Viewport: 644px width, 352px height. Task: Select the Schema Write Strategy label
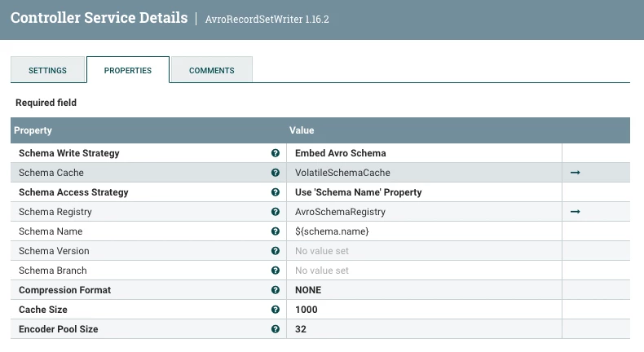69,153
